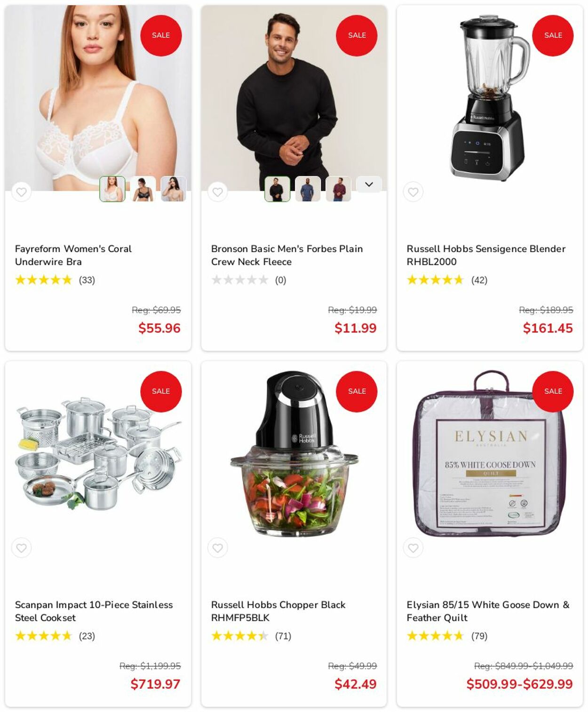Select the black fleece colour thumbnail
588x712 pixels.
coord(278,189)
